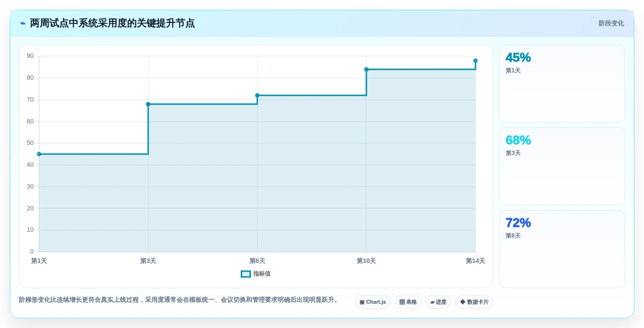The height and width of the screenshot is (328, 644).
Task: Click the 第10天 x-axis label
Action: [x=366, y=261]
